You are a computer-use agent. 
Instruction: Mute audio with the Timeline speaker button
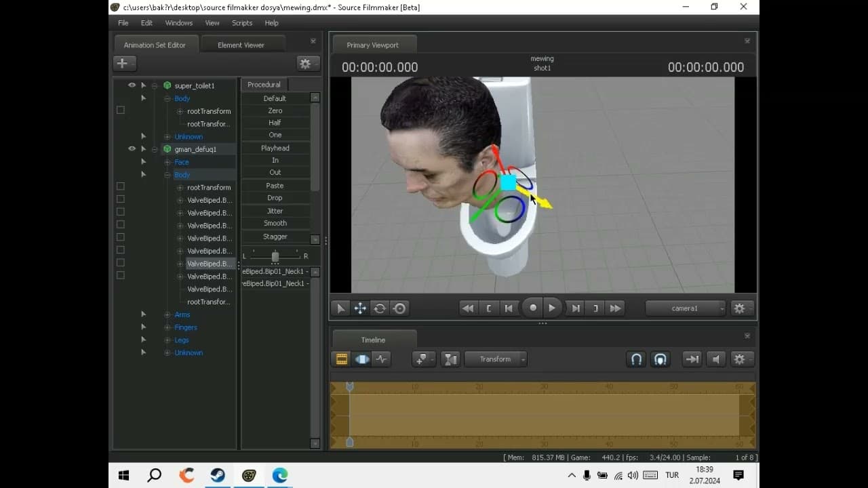point(715,359)
